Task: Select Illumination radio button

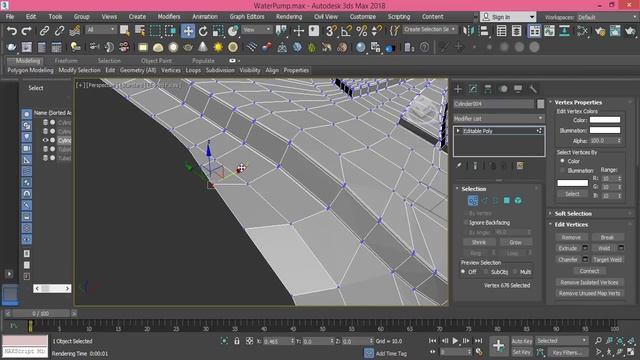Action: 562,170
